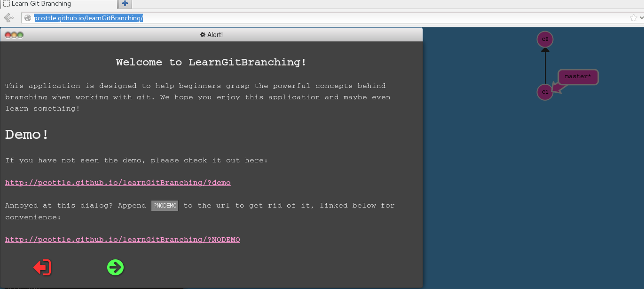644x289 pixels.
Task: Open the ?NODEMO link
Action: point(123,240)
